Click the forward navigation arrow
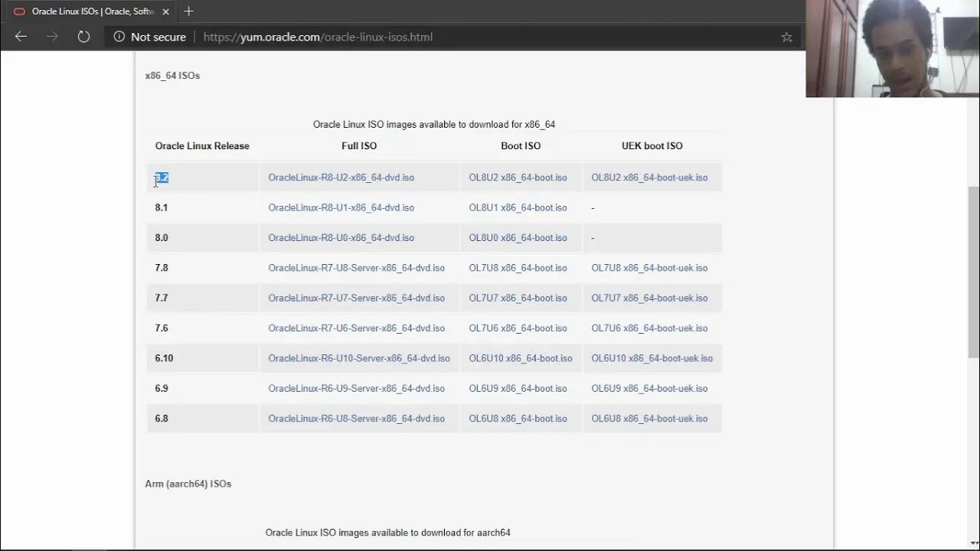Image resolution: width=980 pixels, height=551 pixels. pos(52,37)
